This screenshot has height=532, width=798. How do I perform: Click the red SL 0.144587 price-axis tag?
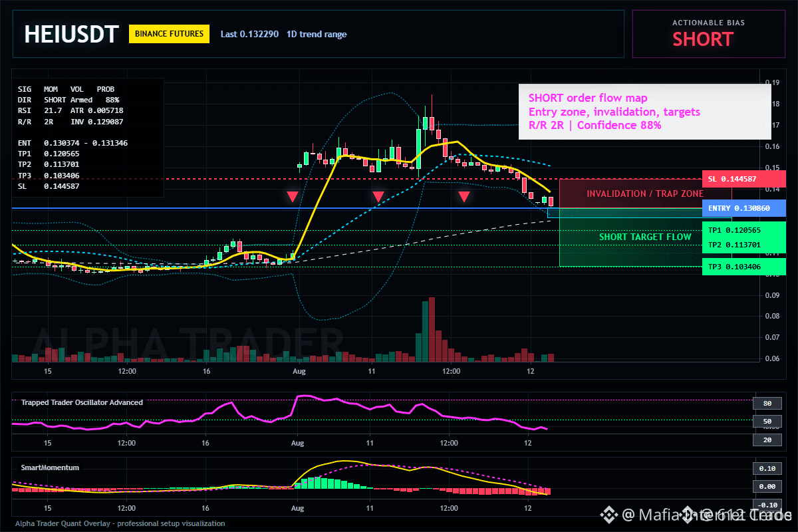click(744, 179)
